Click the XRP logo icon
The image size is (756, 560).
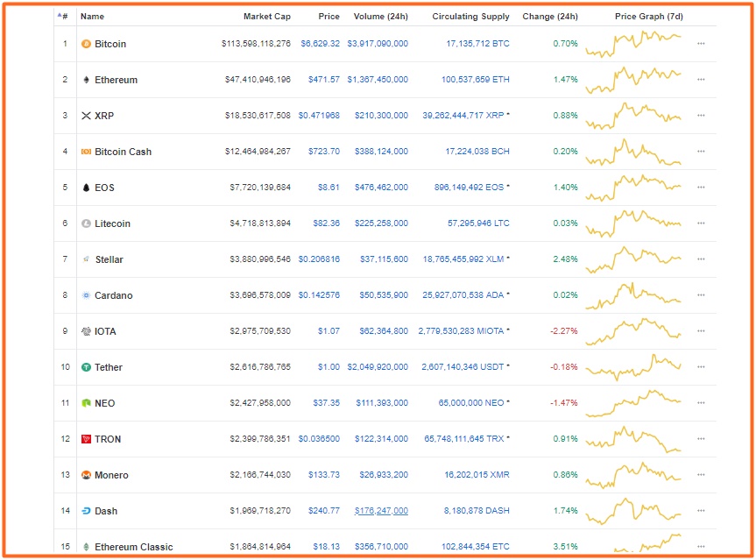click(86, 116)
